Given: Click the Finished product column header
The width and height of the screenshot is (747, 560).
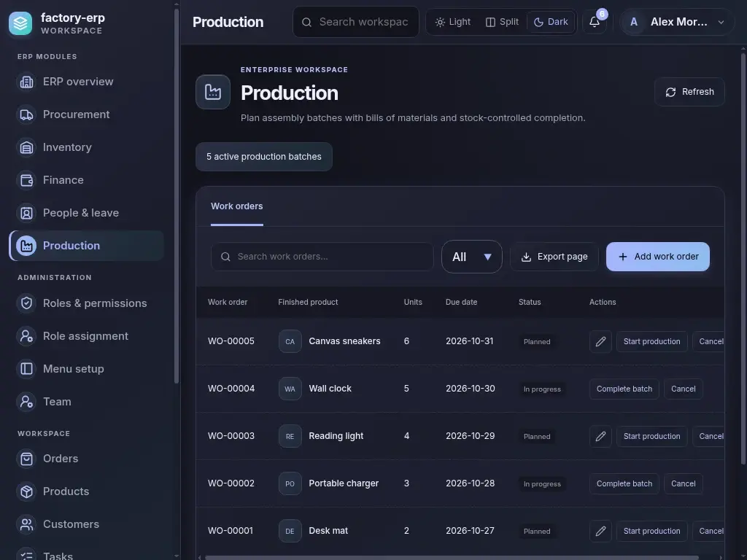Looking at the screenshot, I should 308,302.
